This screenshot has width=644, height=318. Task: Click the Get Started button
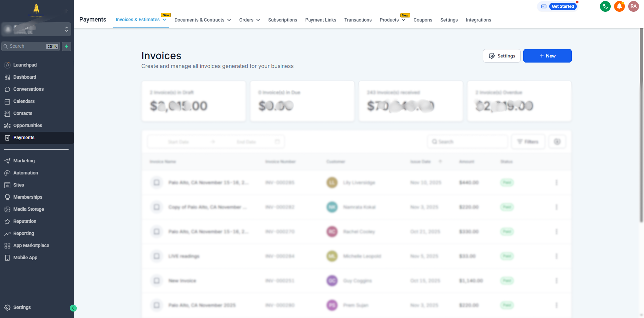click(562, 6)
